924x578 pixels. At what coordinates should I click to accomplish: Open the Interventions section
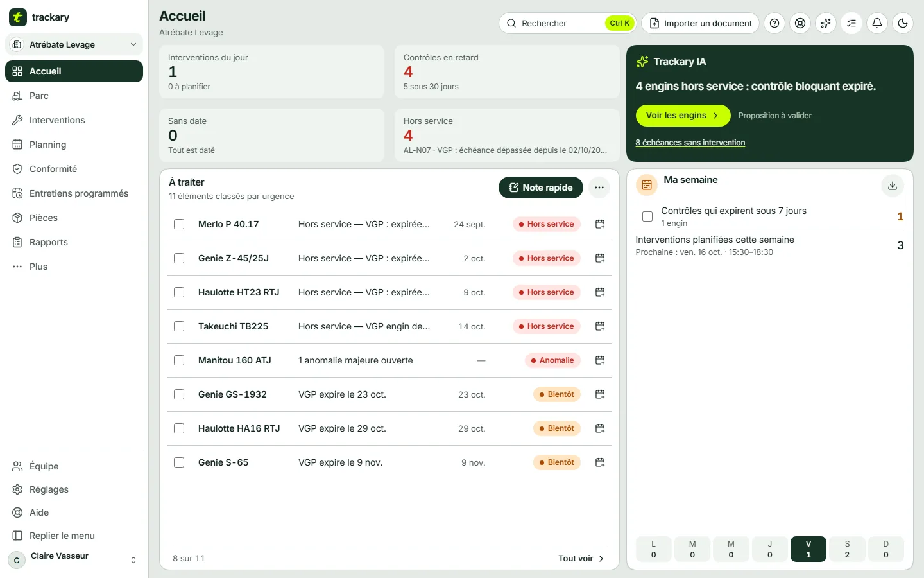pos(74,120)
